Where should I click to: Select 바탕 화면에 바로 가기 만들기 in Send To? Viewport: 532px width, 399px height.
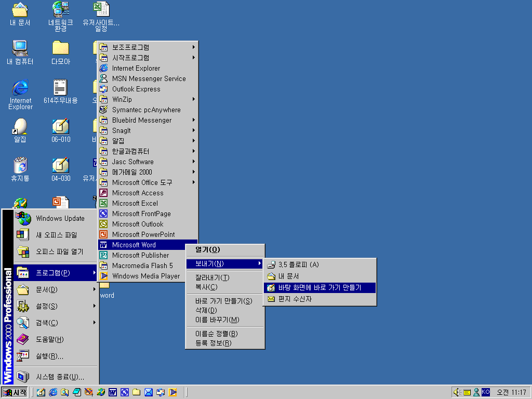(x=320, y=288)
